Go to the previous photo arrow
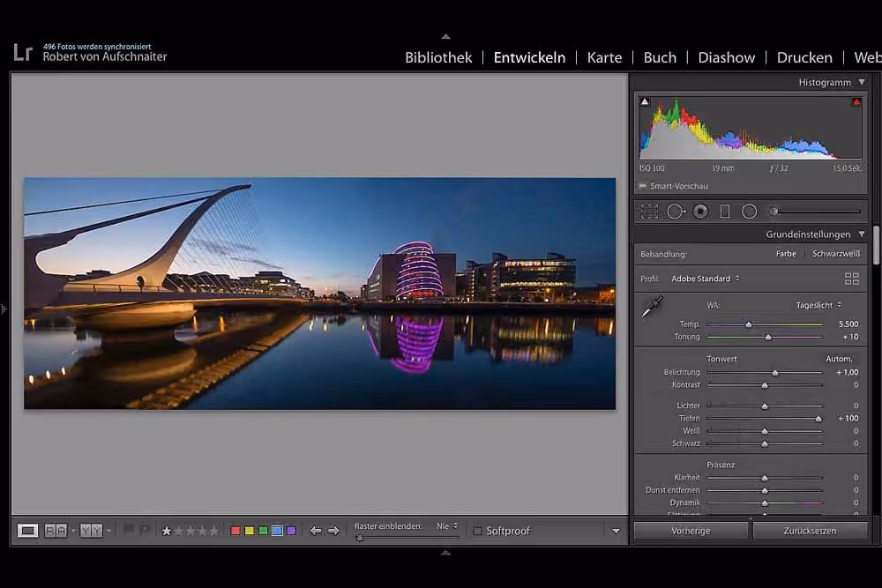This screenshot has height=588, width=882. (x=316, y=531)
